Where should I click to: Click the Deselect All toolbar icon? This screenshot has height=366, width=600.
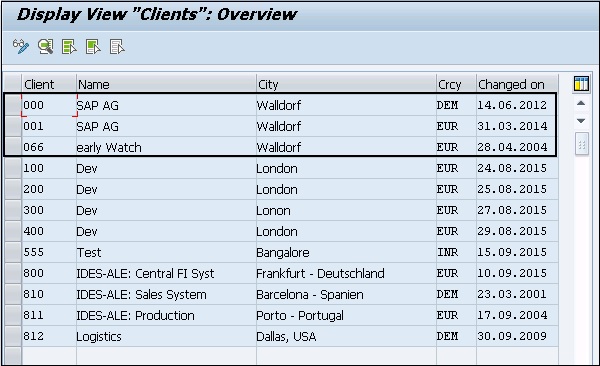pos(117,47)
